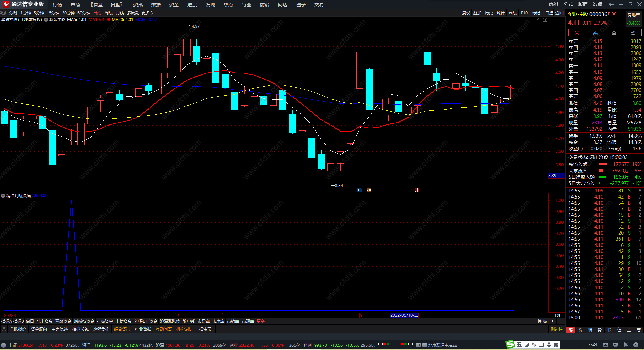Click the monitor icon in status bar
This screenshot has width=644, height=350.
[x=615, y=345]
